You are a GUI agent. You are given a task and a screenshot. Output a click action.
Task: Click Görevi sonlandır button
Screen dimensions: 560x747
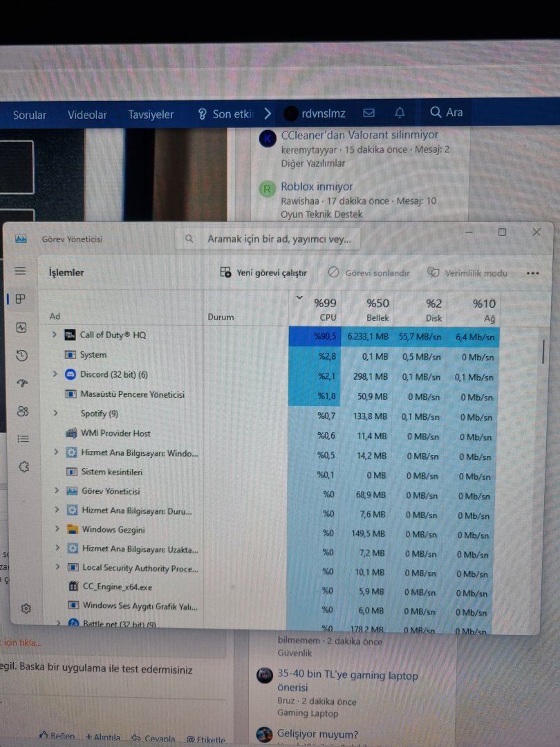(369, 273)
